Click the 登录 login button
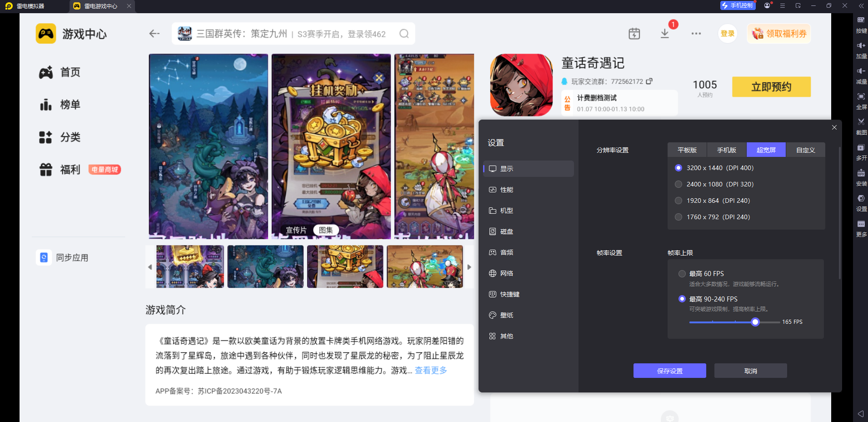The image size is (868, 422). pyautogui.click(x=728, y=34)
